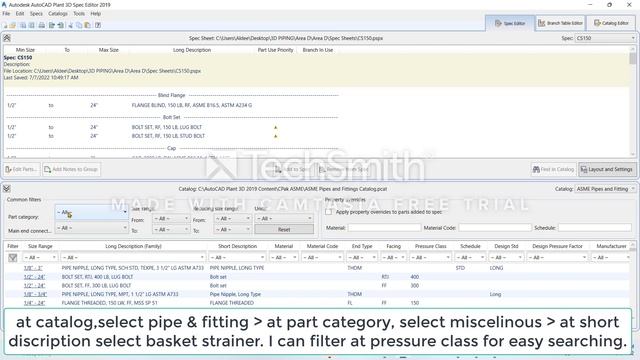Open the ASME Pipes and Fitting catalog dropdown
640x360 pixels.
(605, 189)
